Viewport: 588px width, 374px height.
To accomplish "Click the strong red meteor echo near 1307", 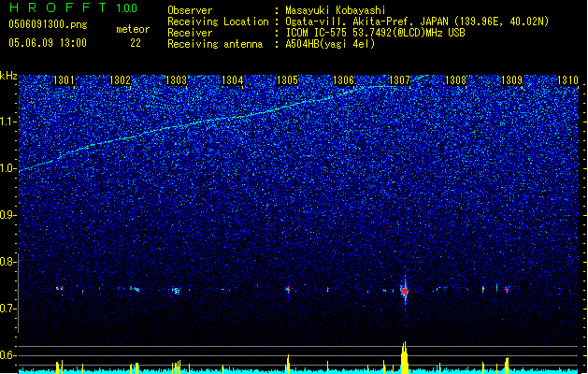I will pyautogui.click(x=404, y=291).
